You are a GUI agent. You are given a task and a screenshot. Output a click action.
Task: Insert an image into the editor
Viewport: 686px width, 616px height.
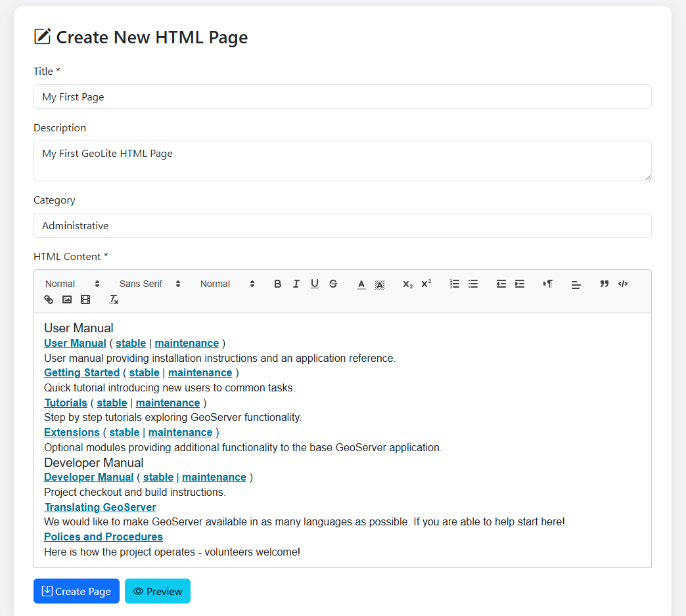point(67,299)
